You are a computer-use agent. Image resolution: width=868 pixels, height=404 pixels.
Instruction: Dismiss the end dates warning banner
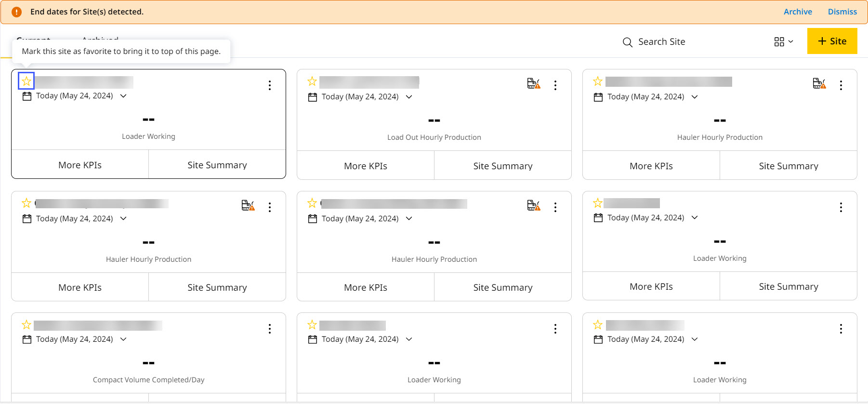(842, 12)
